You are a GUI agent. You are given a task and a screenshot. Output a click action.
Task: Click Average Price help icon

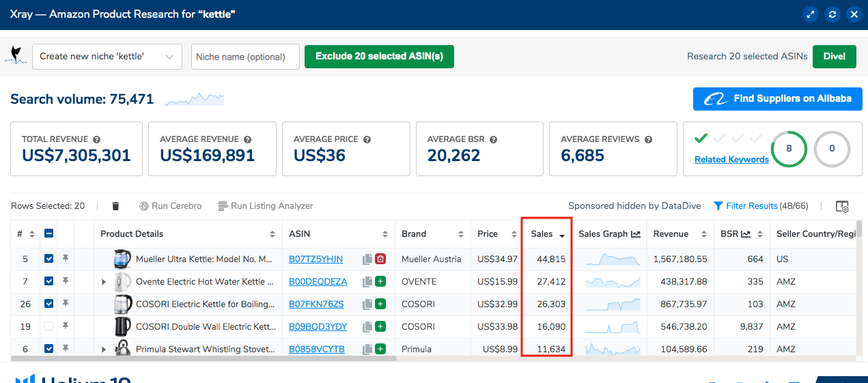point(367,139)
